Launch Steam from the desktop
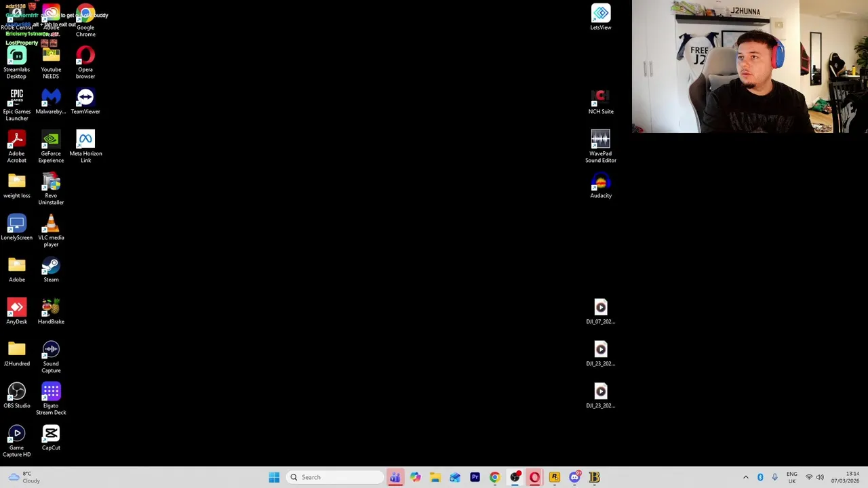This screenshot has width=868, height=488. click(51, 270)
